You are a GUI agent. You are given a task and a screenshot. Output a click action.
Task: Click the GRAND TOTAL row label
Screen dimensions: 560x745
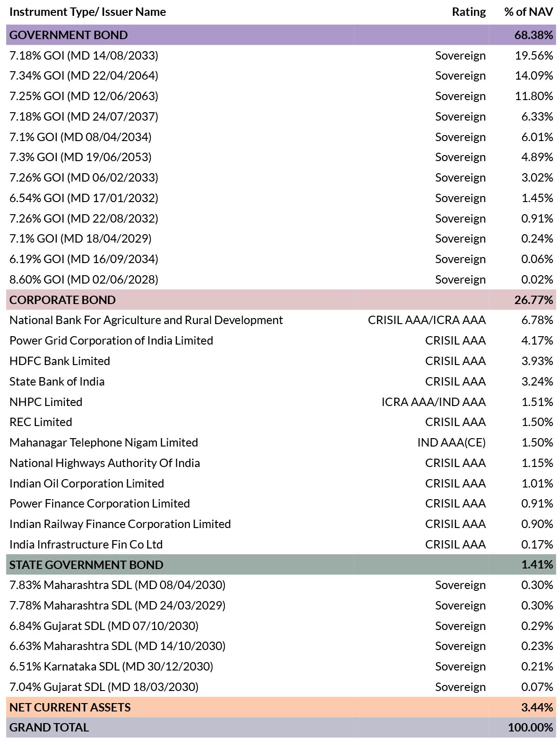(x=49, y=727)
